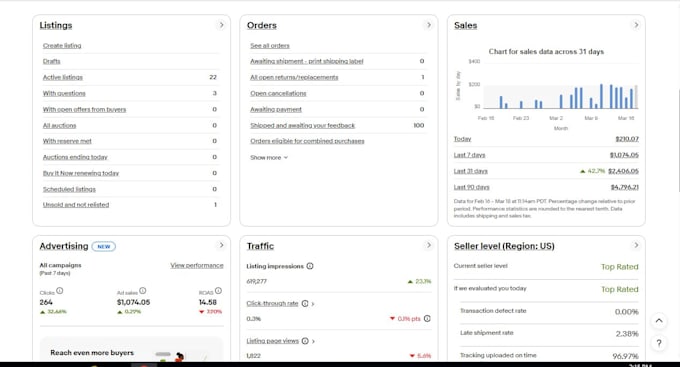This screenshot has height=367, width=680.
Task: Open Scheduled listings link
Action: (69, 189)
